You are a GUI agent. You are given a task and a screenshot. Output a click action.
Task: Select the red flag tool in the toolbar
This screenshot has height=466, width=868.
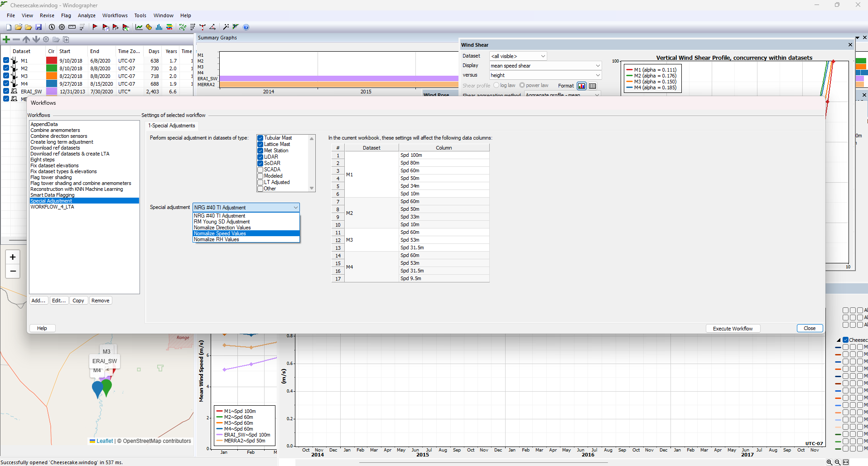tap(95, 27)
